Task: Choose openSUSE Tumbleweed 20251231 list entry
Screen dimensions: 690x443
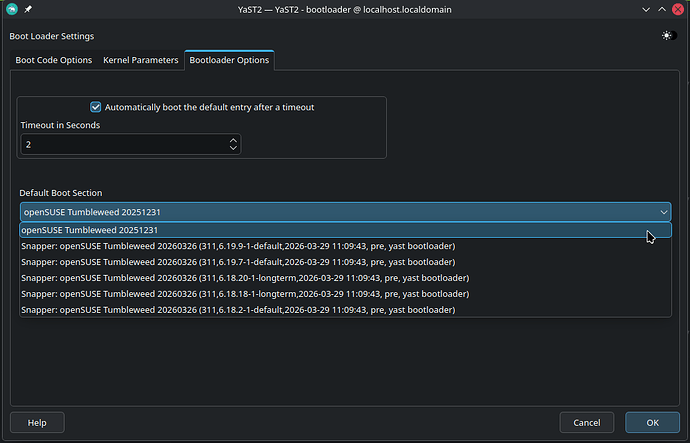Action: [345, 230]
